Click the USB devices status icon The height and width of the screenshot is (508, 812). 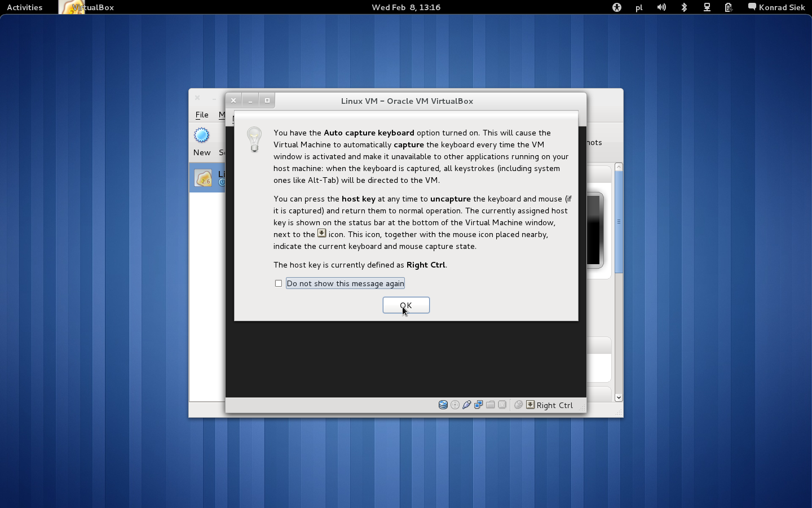(x=467, y=405)
